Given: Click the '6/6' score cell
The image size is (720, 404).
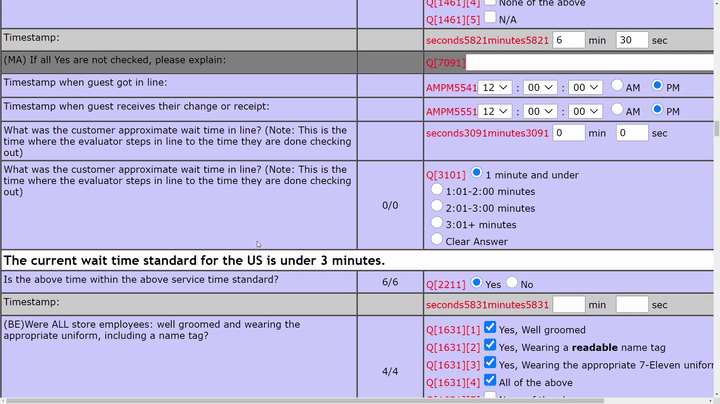Looking at the screenshot, I should (390, 282).
